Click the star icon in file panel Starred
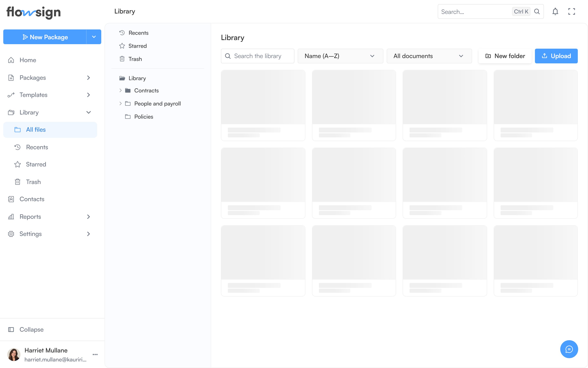The image size is (588, 368). (122, 46)
